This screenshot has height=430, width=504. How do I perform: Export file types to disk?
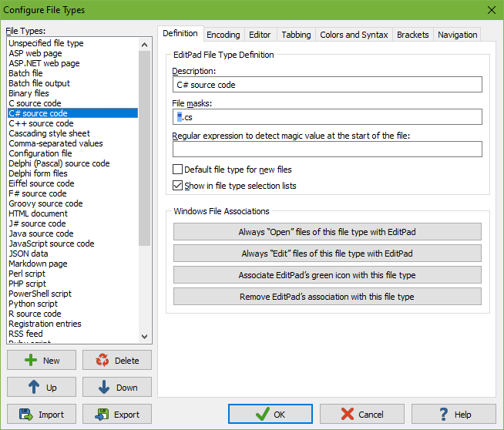(x=117, y=414)
